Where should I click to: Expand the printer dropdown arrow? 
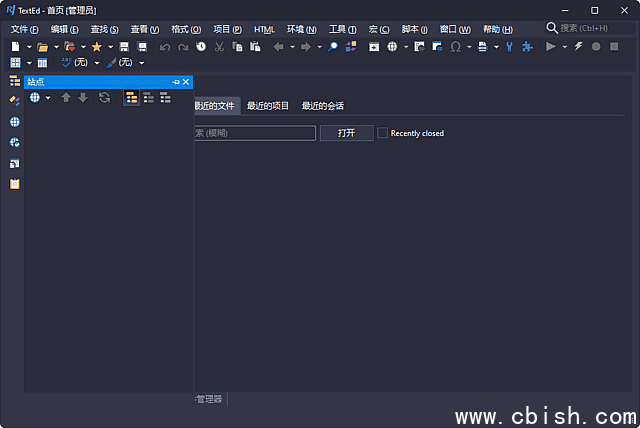tap(496, 47)
